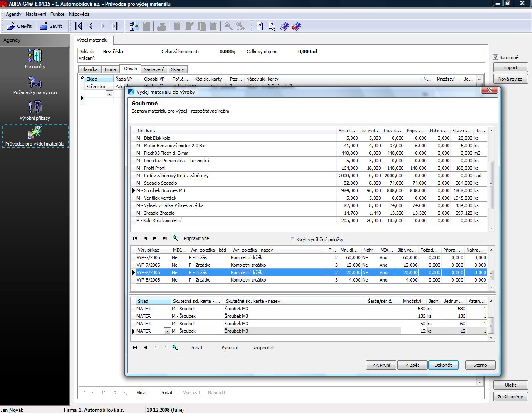
Task: Go to next record in main toolbar
Action: tap(103, 26)
